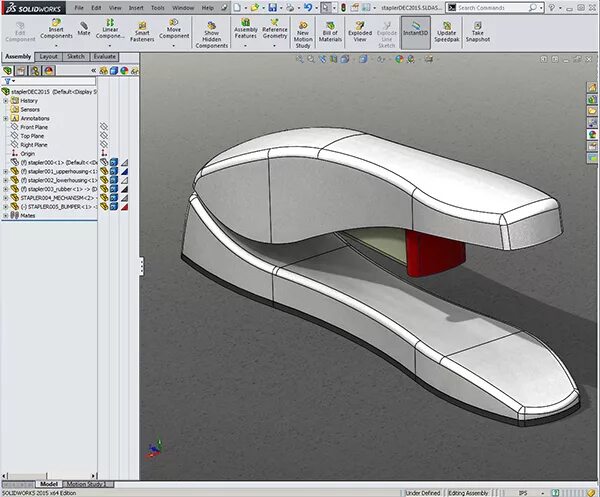Open the Tools menu
The height and width of the screenshot is (497, 600).
pos(158,8)
